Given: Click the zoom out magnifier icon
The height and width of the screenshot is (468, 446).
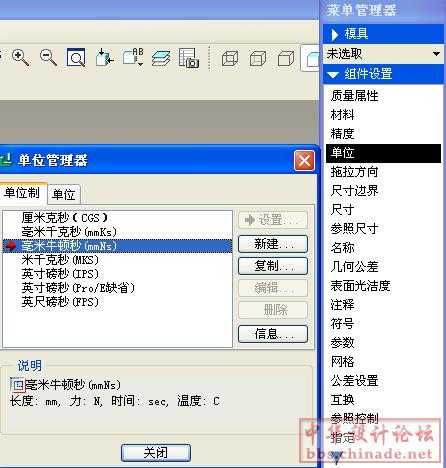Looking at the screenshot, I should pos(48,57).
